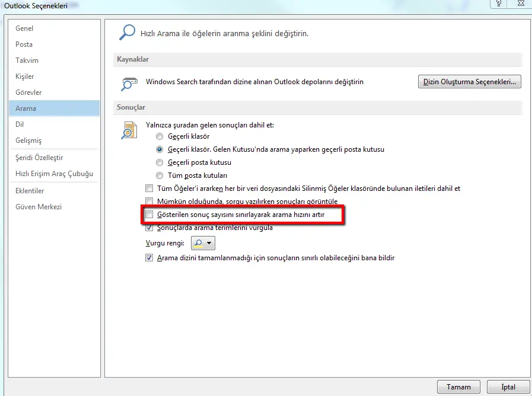
Task: Toggle Mümkün olduğunda sorgu yazılırken sonuçları görüntüle
Action: (149, 202)
